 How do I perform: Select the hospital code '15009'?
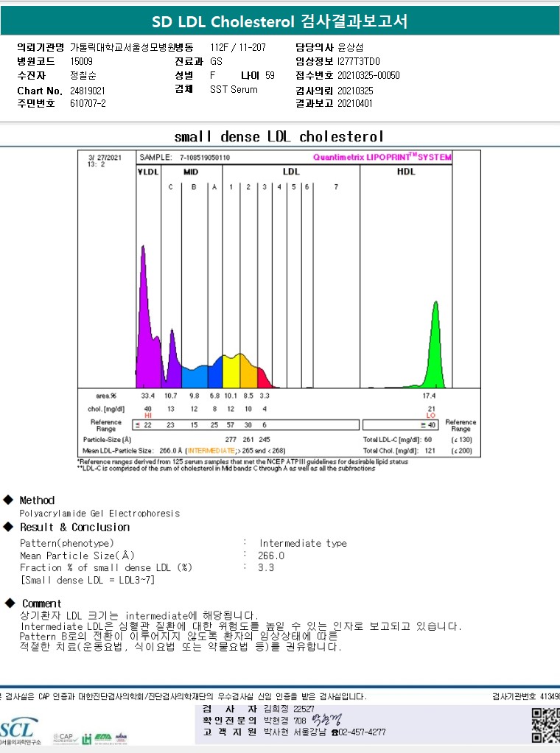pyautogui.click(x=81, y=61)
